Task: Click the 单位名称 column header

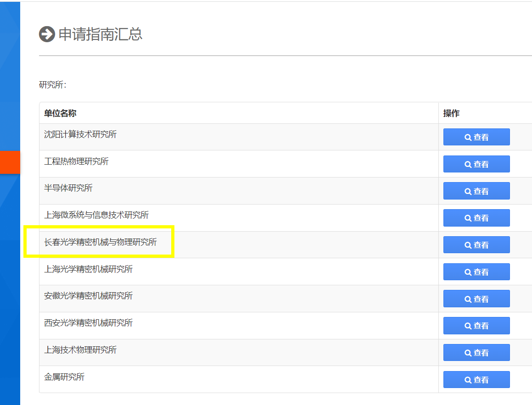Action: tap(60, 113)
